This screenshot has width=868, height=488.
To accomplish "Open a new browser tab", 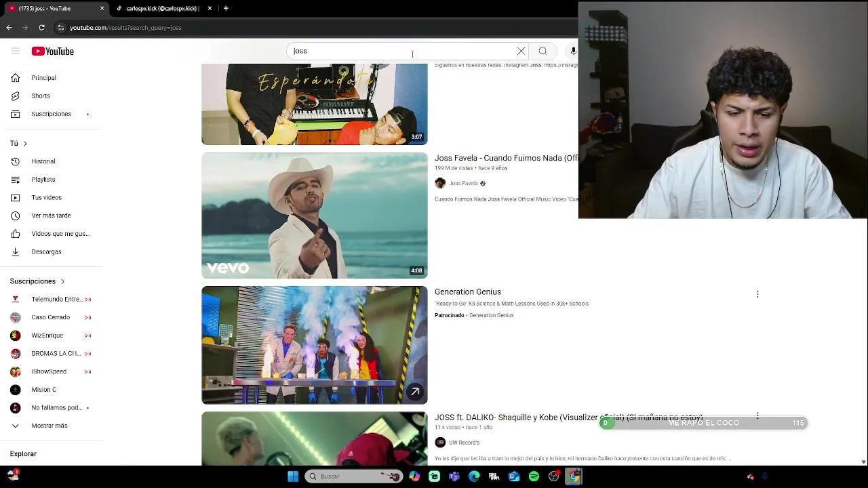I will pyautogui.click(x=226, y=8).
